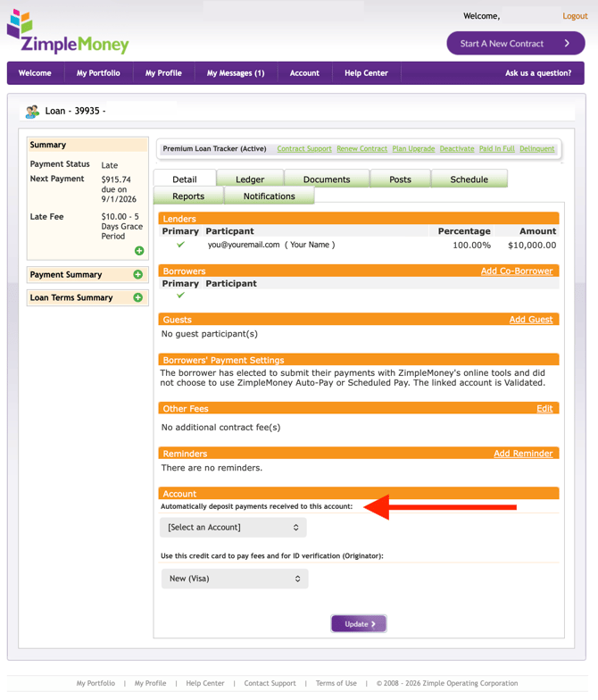Click Edit in Other Fees section
Screen dimensions: 598x700
tap(544, 409)
